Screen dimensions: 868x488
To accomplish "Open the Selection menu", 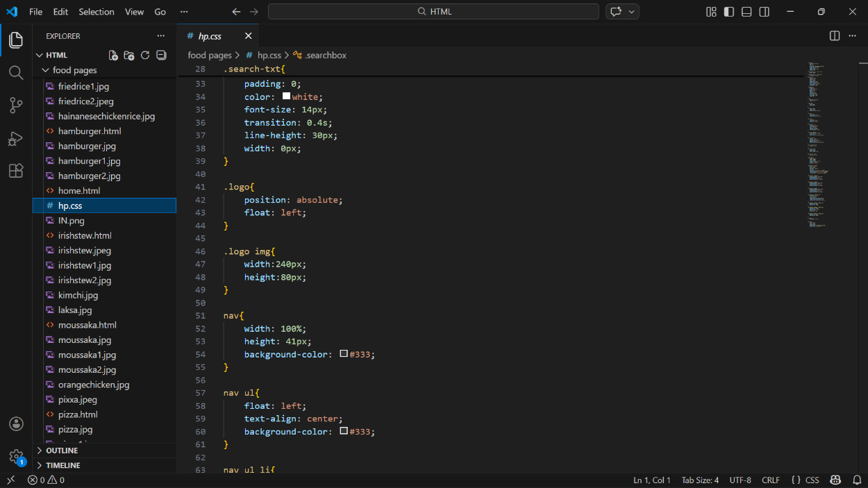I will 96,12.
